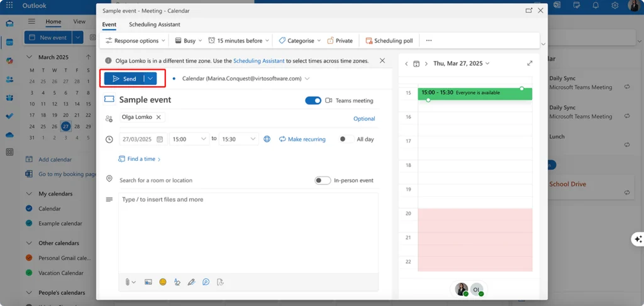Click the clipboard icon after the Loop icon
644x306 pixels.
click(x=220, y=281)
